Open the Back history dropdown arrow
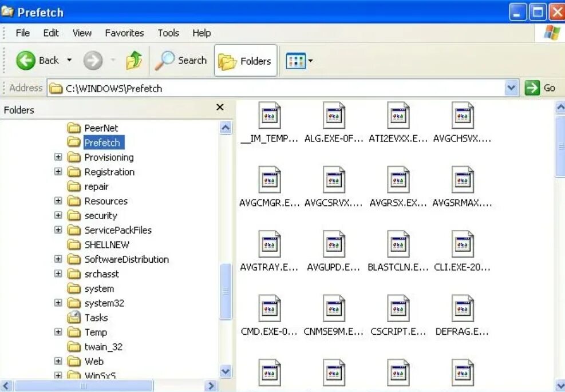Screen dimensions: 565x392 pos(69,60)
